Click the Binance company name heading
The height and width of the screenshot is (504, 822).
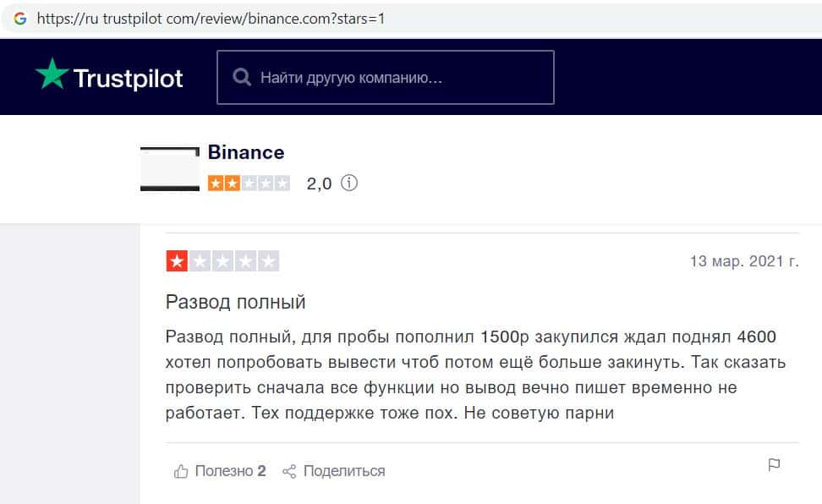(246, 152)
